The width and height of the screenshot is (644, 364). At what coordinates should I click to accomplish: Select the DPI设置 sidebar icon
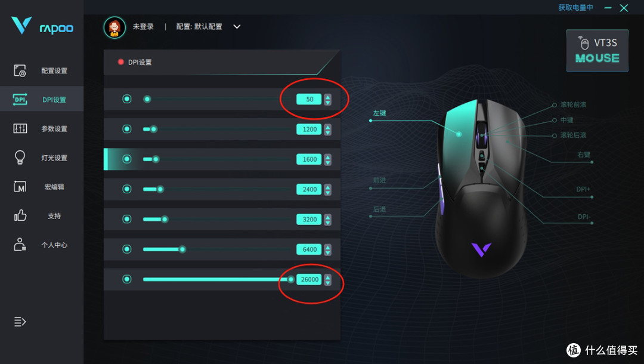20,100
